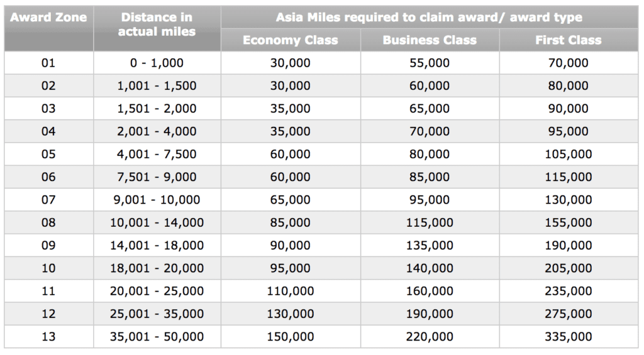Image resolution: width=644 pixels, height=355 pixels.
Task: Select Economy Class value 130,000
Action: [x=290, y=314]
